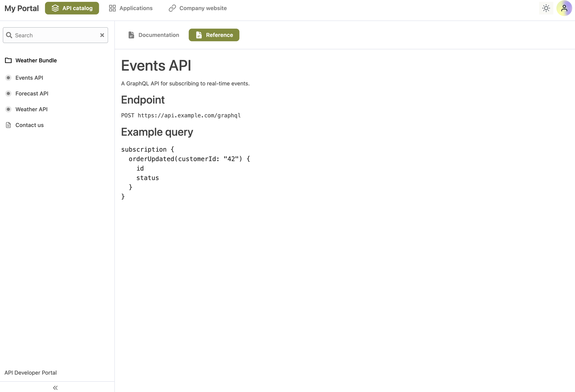Click the 'status' field in the query

pos(148,178)
